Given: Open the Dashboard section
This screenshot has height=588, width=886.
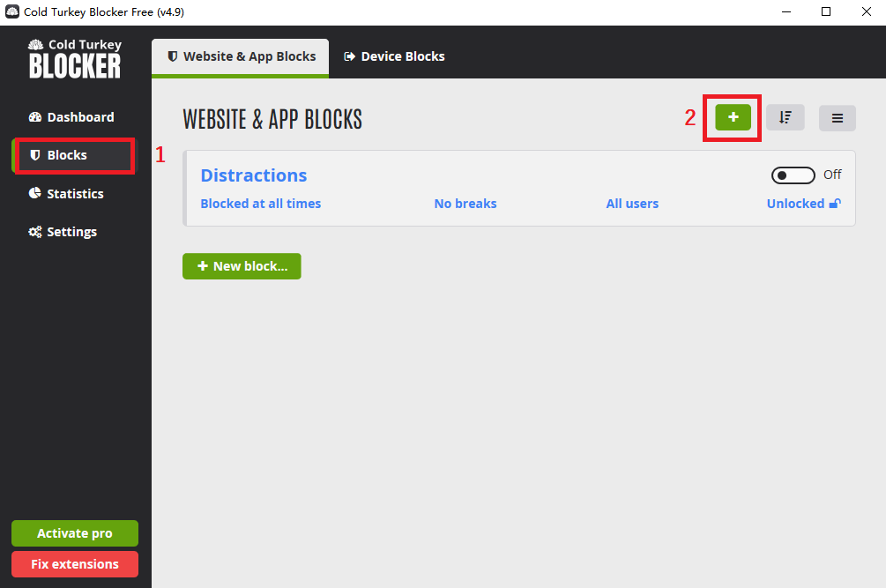Looking at the screenshot, I should (71, 117).
